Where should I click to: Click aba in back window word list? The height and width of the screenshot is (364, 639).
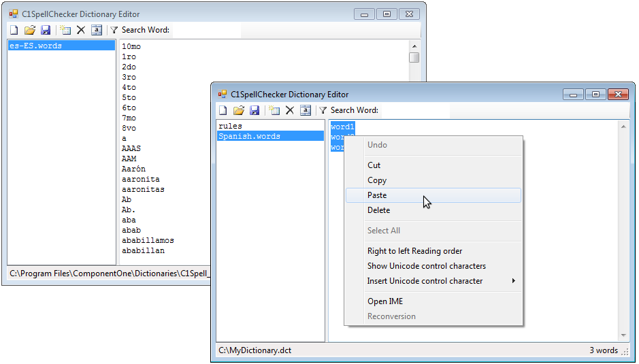point(129,220)
